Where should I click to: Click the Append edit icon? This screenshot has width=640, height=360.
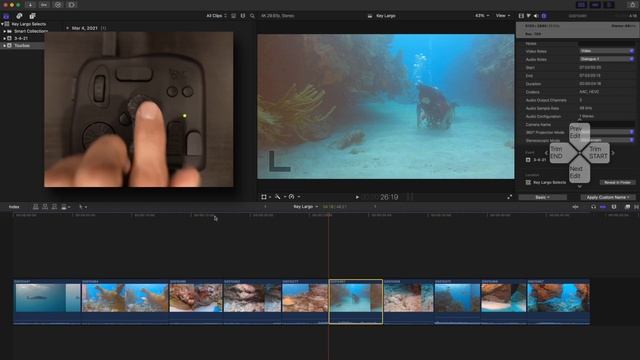click(x=54, y=207)
